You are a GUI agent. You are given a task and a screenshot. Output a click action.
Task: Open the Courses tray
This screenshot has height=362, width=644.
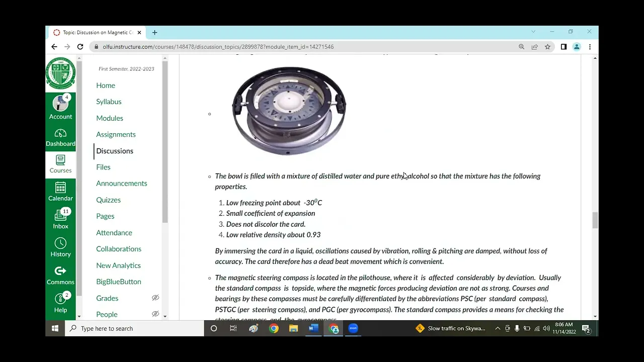coord(60,164)
